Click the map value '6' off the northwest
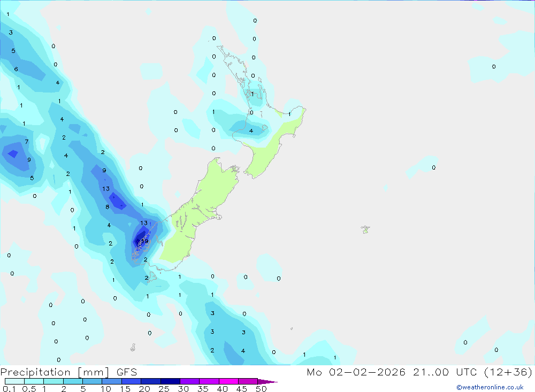The height and width of the screenshot is (392, 535). point(16,70)
